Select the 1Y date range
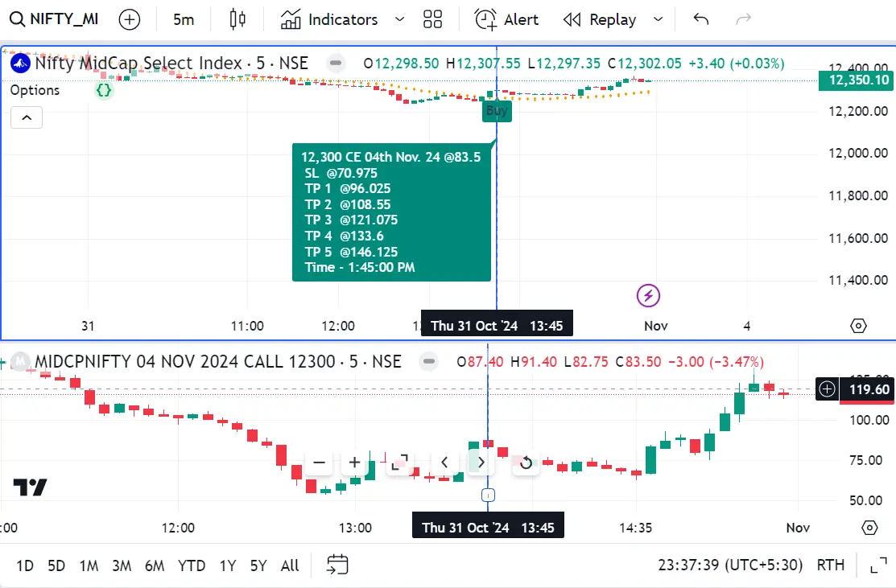896x588 pixels. pyautogui.click(x=228, y=565)
